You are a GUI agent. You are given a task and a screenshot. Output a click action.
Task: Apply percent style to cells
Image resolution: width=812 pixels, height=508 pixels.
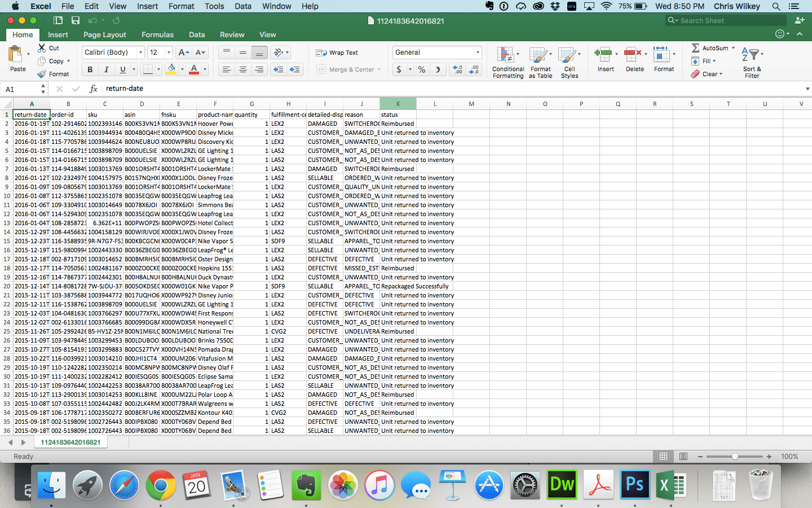421,69
